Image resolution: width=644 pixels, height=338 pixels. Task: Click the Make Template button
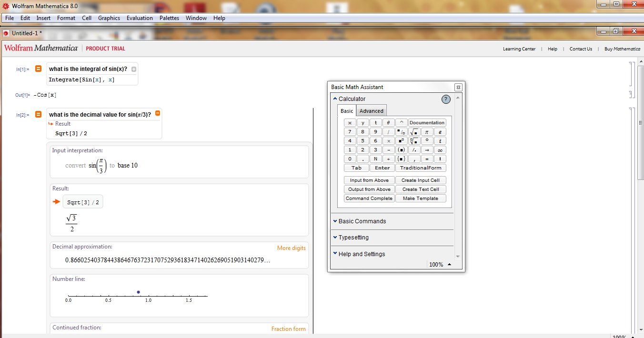pos(421,199)
